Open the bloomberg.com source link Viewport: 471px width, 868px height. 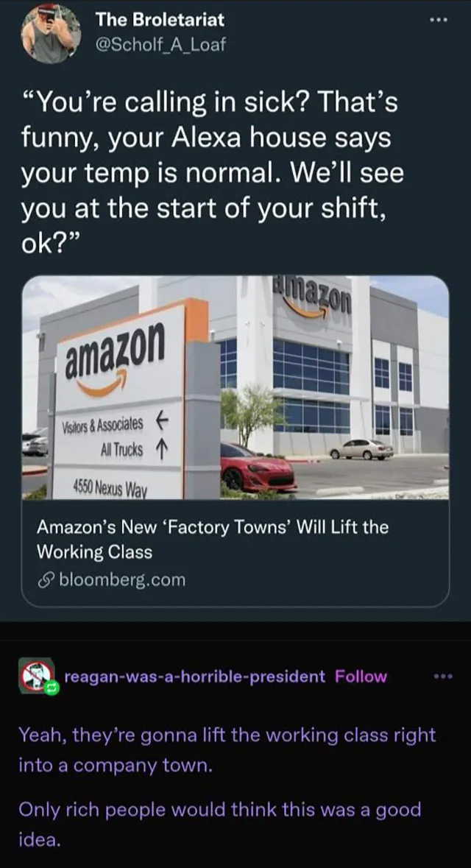click(121, 579)
